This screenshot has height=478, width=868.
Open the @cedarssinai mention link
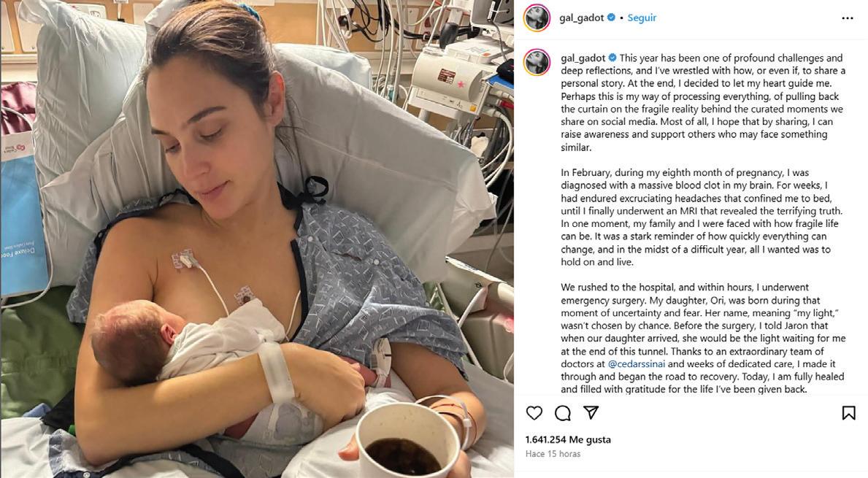[637, 364]
